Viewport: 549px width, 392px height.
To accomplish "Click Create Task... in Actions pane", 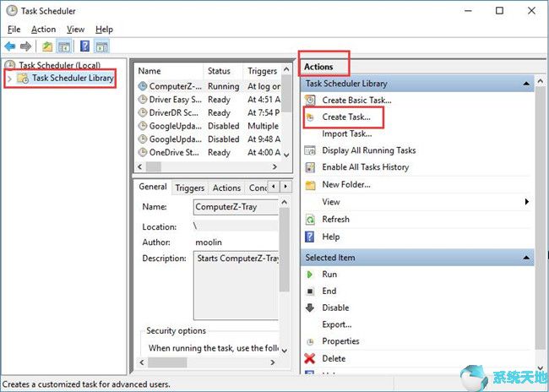I will [346, 117].
